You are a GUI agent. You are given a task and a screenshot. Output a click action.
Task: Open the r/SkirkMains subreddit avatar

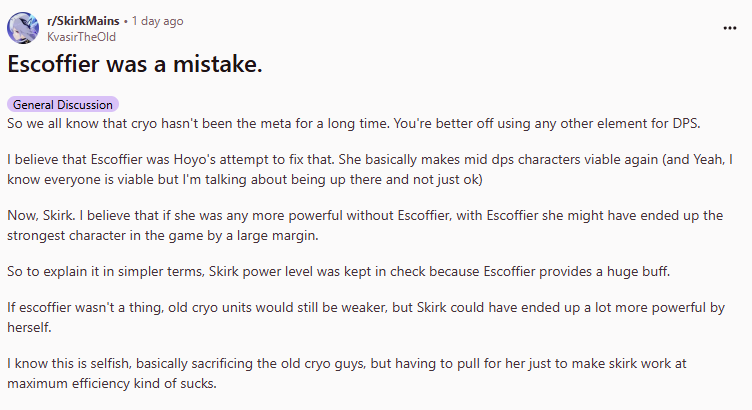23,28
